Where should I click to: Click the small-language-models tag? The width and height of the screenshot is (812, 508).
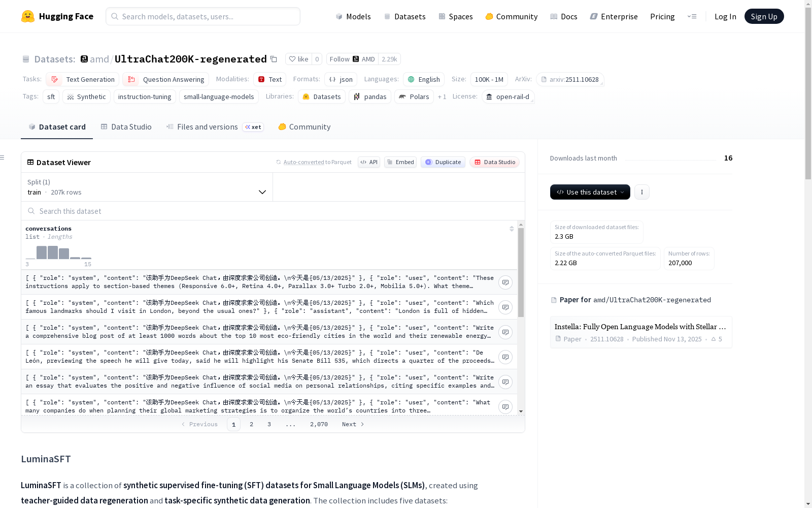coord(219,97)
